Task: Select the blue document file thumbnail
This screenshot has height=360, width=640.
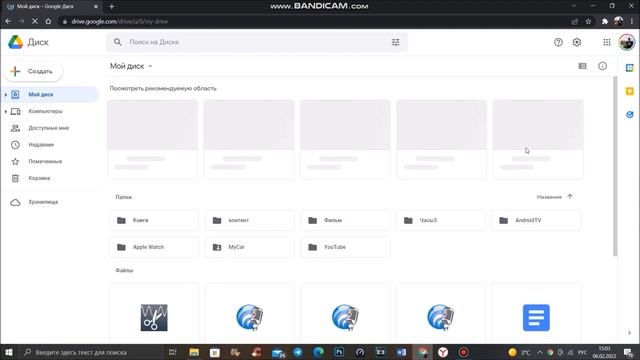Action: coord(536,317)
